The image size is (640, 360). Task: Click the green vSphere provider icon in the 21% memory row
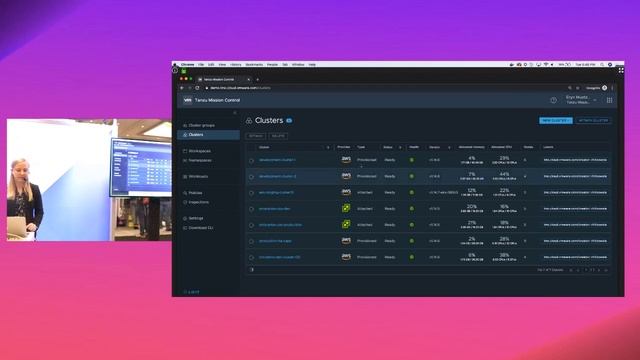tap(346, 224)
